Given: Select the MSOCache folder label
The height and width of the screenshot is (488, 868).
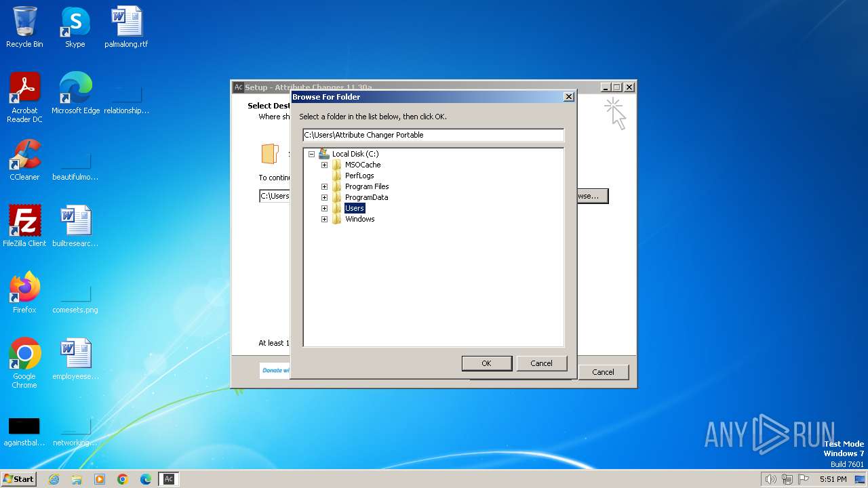Looking at the screenshot, I should [363, 165].
